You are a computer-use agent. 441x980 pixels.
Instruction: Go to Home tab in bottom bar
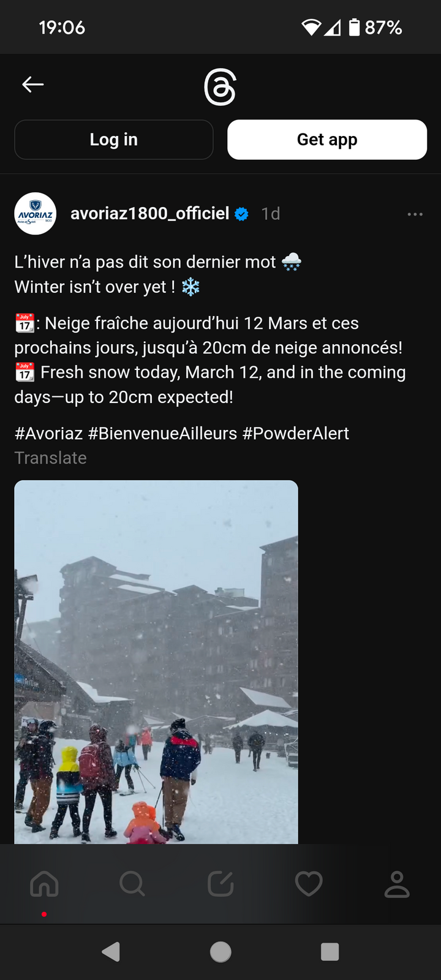(44, 884)
